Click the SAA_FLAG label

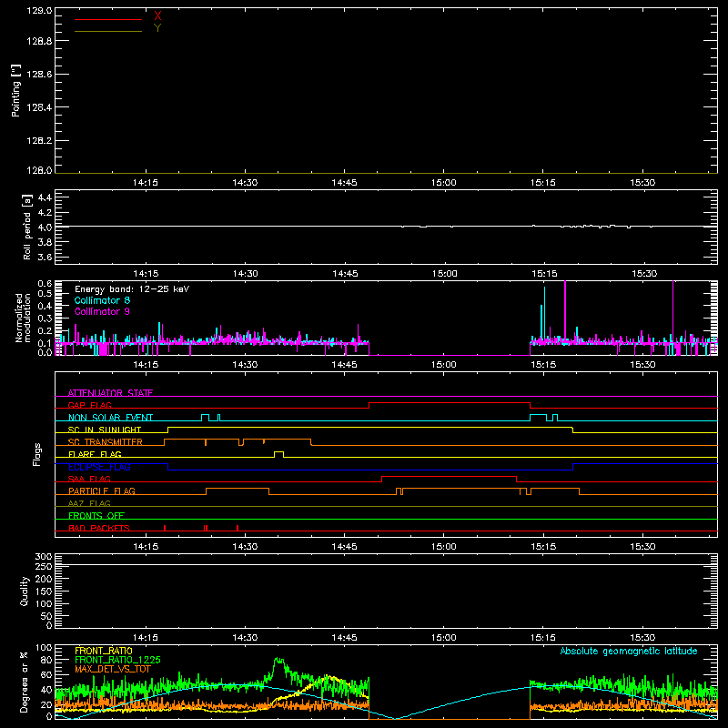point(89,479)
